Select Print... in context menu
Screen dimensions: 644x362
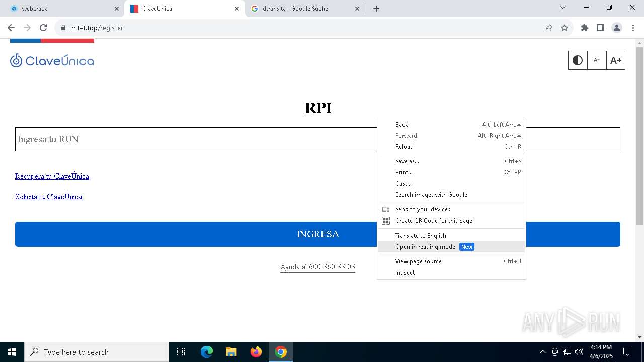[451, 172]
